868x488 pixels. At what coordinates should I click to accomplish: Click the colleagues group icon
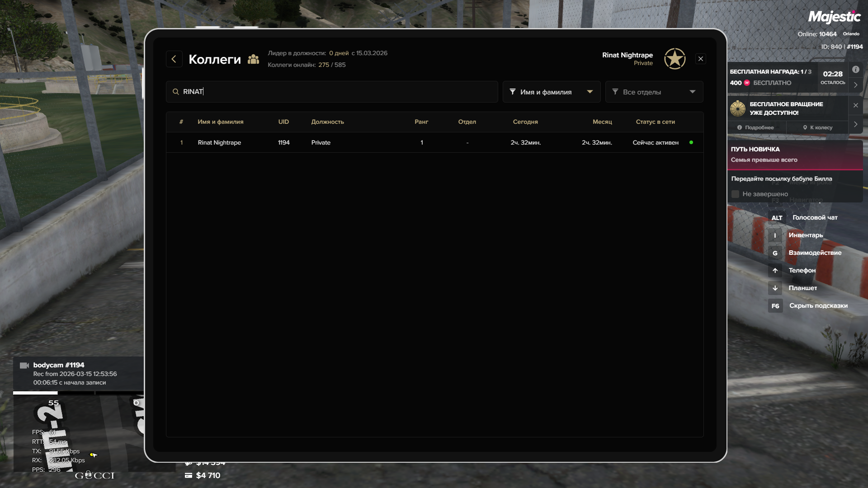[x=253, y=59]
